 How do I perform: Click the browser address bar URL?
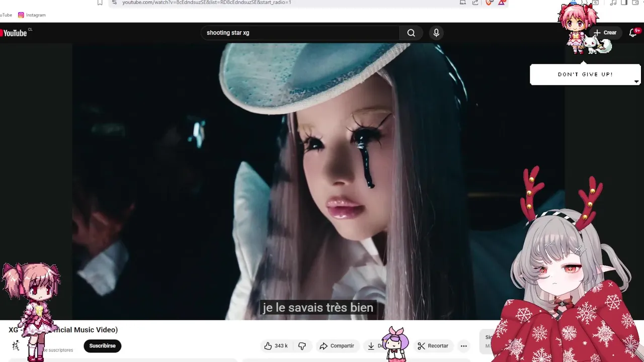[x=207, y=3]
